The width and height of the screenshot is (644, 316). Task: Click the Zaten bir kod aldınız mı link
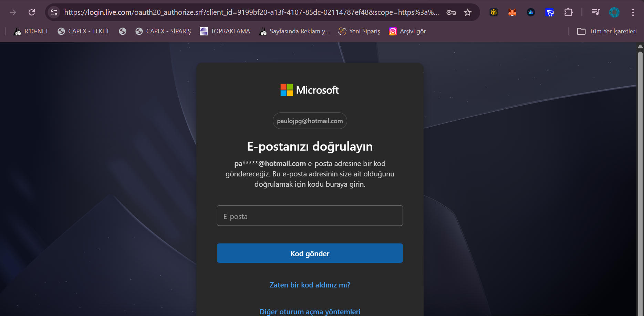(310, 285)
